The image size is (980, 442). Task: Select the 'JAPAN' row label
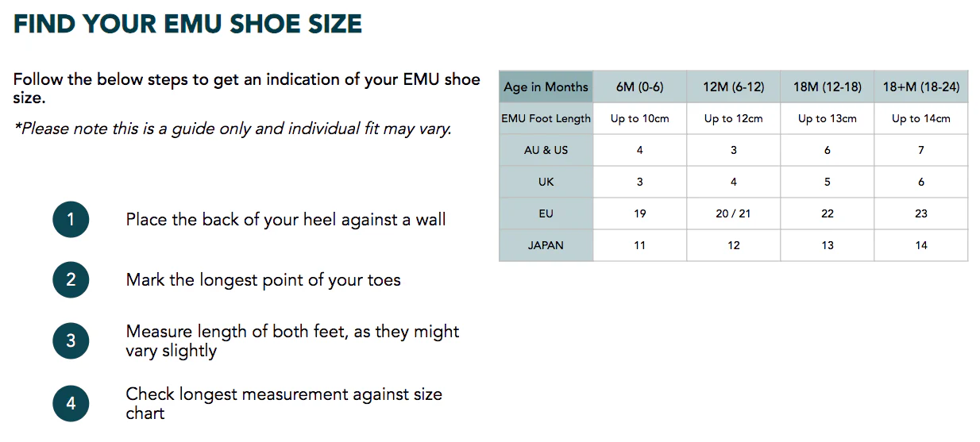[546, 245]
